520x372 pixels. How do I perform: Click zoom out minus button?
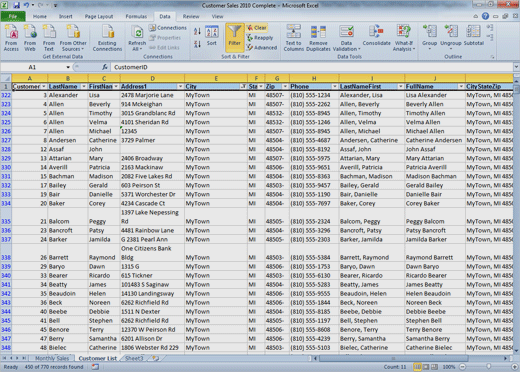463,367
